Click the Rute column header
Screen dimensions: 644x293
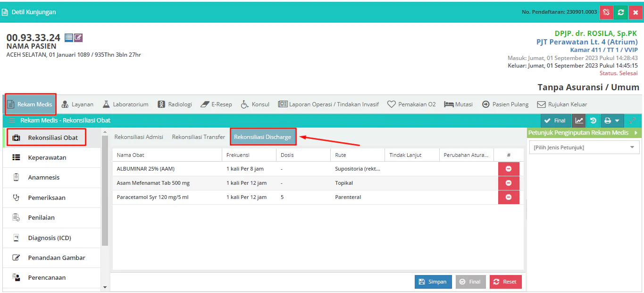358,155
